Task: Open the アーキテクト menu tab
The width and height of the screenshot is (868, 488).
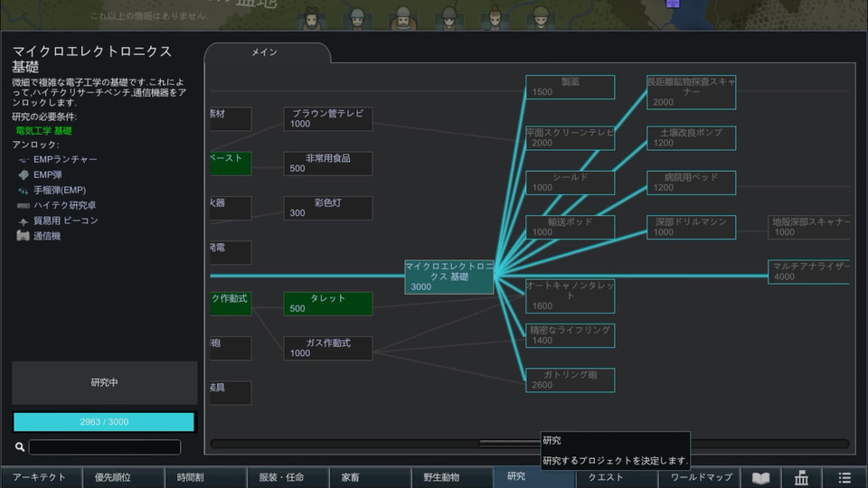Action: click(x=41, y=477)
